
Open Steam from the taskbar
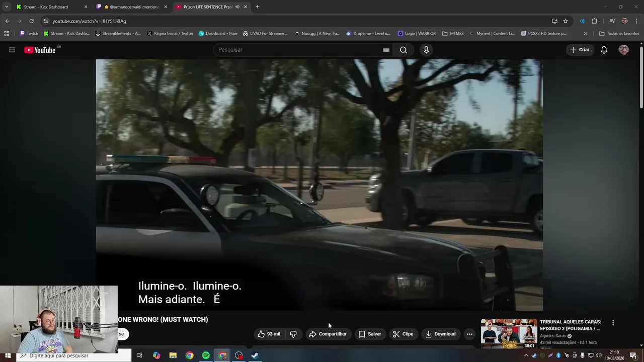[255, 355]
